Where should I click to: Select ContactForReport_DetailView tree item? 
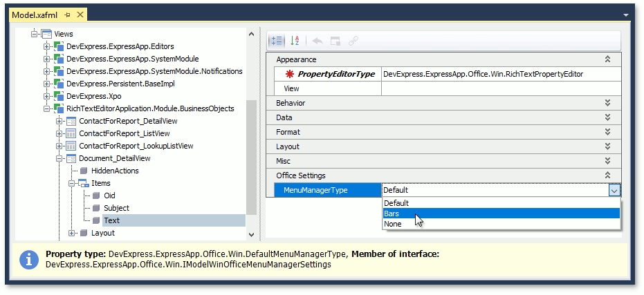tap(128, 121)
